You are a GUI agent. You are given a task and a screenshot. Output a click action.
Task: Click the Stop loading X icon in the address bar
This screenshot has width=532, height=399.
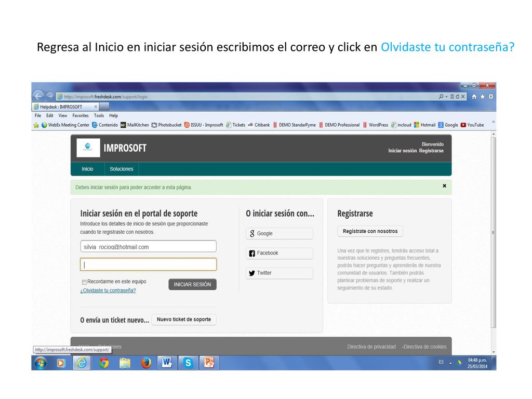463,97
